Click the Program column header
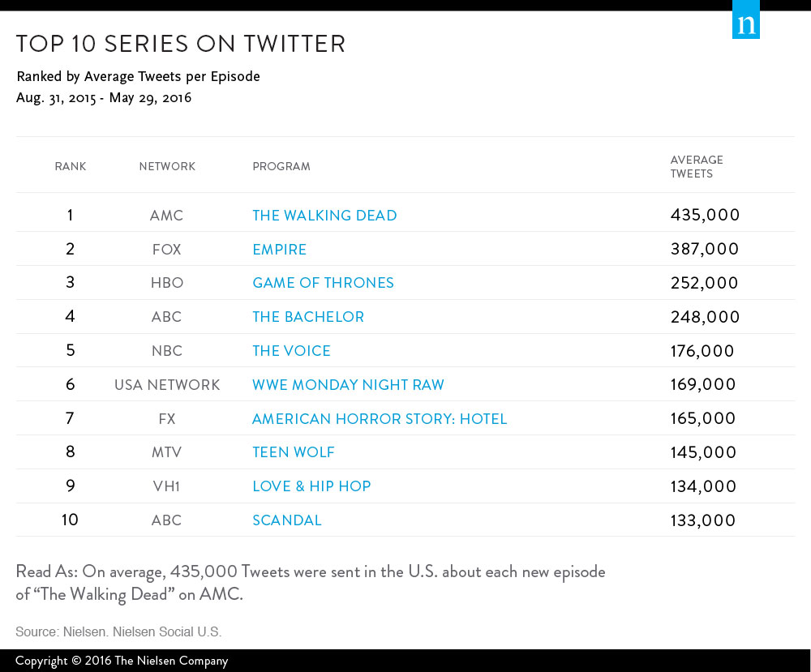The width and height of the screenshot is (811, 672). (x=281, y=166)
